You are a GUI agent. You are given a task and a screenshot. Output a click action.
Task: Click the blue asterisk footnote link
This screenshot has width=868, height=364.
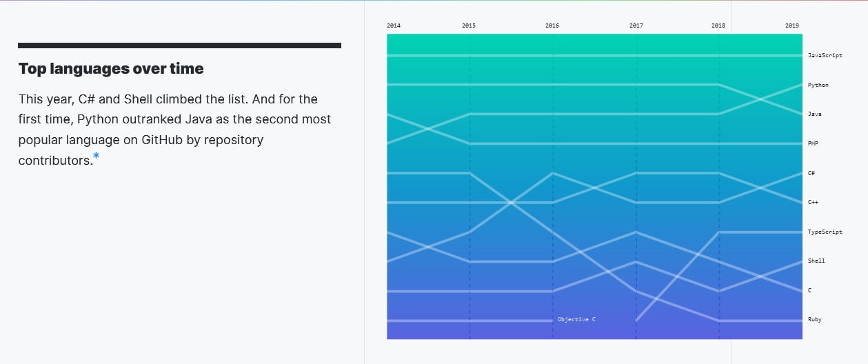97,156
